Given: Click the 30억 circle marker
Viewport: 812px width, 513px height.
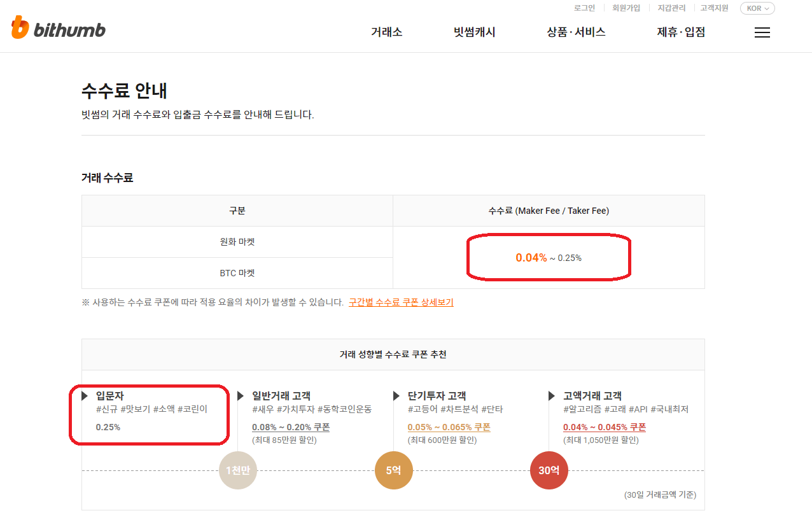Looking at the screenshot, I should pos(549,471).
